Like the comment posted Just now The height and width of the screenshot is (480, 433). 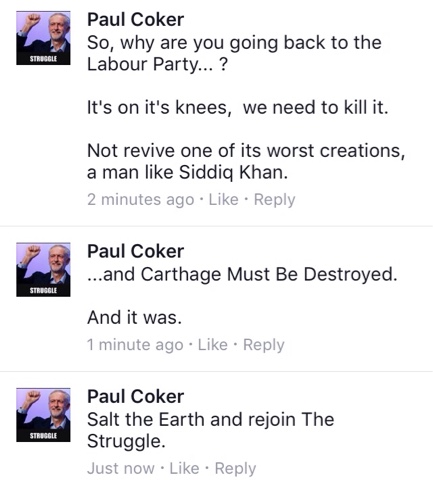[184, 468]
